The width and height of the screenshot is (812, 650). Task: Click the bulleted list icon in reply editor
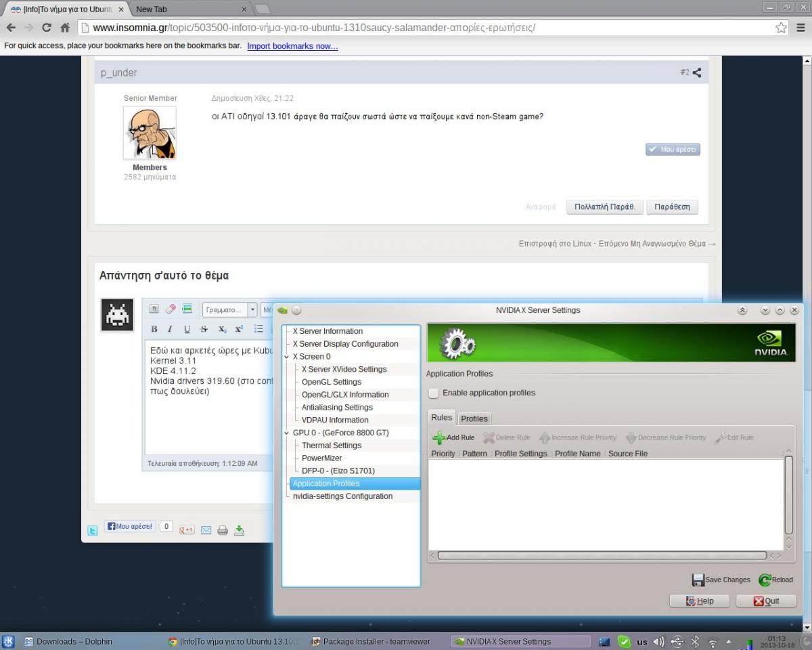258,329
